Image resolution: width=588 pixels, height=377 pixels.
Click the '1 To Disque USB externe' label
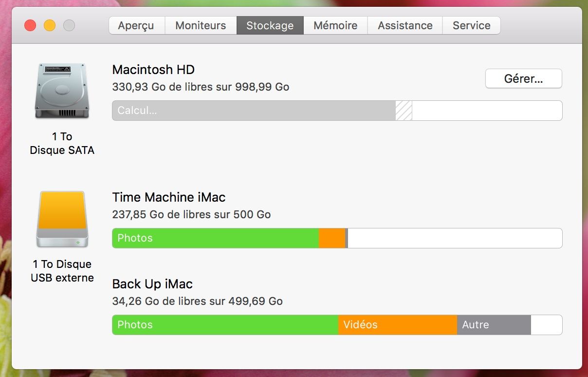[x=62, y=271]
